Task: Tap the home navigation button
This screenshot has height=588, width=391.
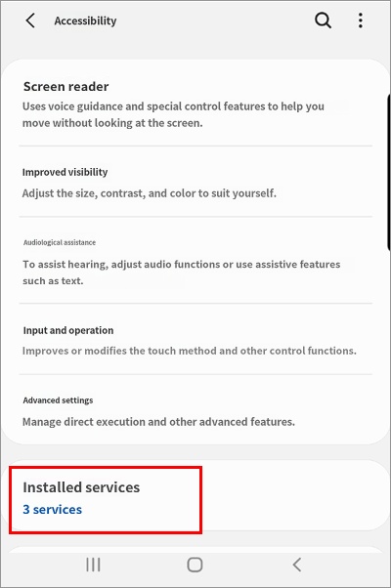Action: (195, 565)
